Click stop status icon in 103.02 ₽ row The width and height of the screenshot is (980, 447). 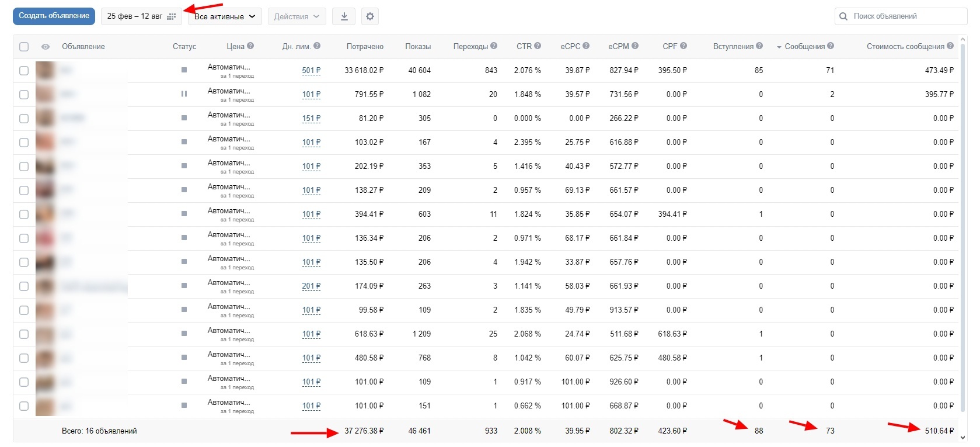[184, 142]
